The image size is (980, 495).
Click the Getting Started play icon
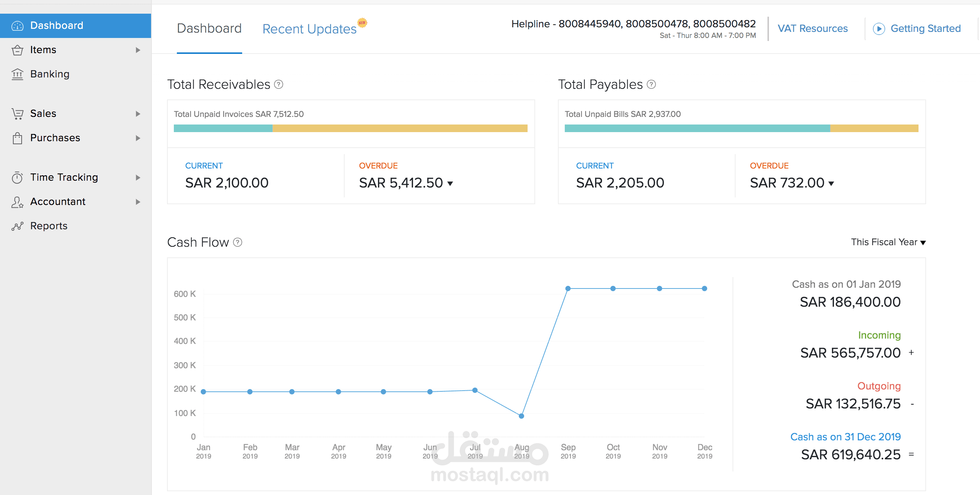tap(879, 28)
